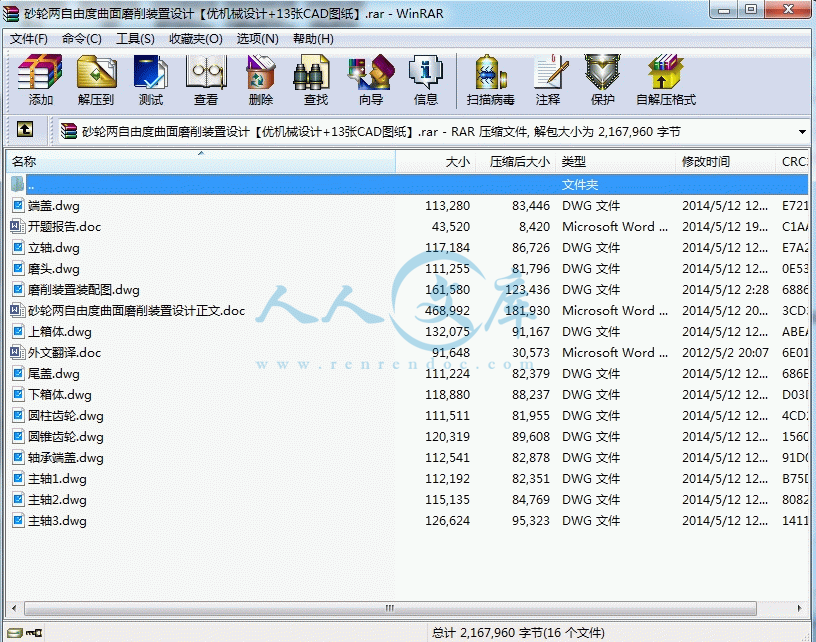Open the 查看 (View) toolbar tool

(x=206, y=80)
